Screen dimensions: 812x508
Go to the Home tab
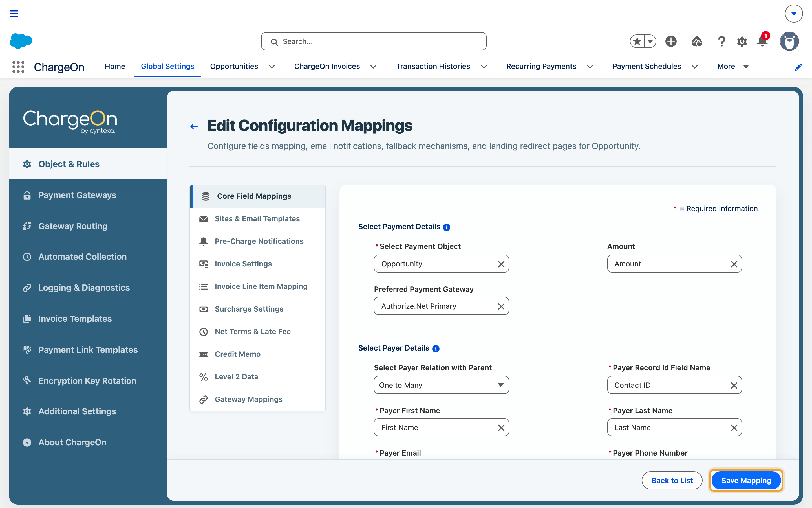[115, 67]
